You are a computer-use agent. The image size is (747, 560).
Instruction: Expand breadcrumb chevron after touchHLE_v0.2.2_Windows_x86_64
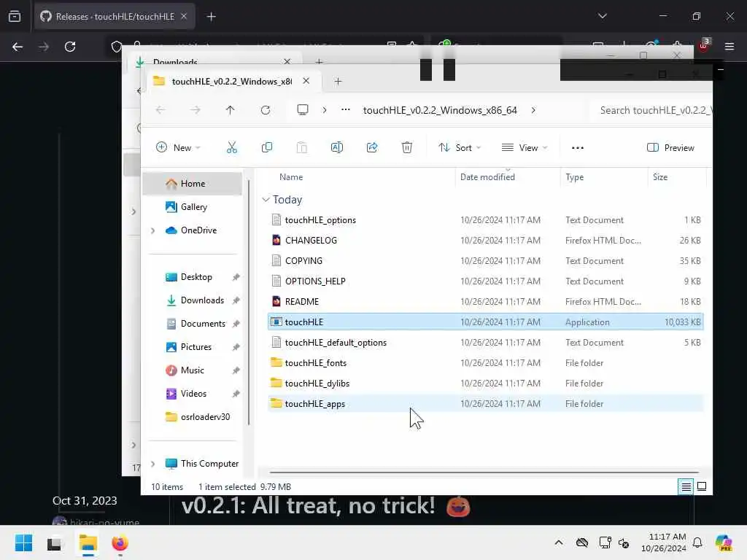tap(533, 110)
